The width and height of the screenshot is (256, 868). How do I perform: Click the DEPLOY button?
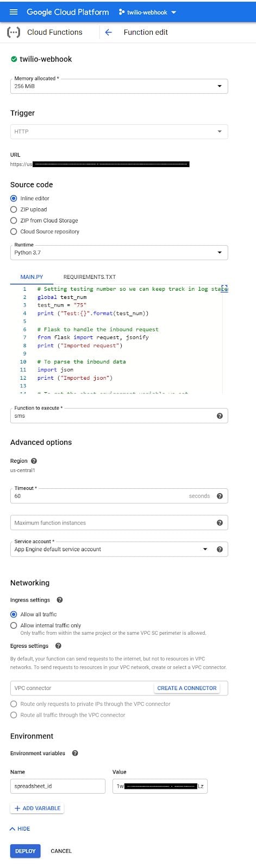[x=25, y=851]
